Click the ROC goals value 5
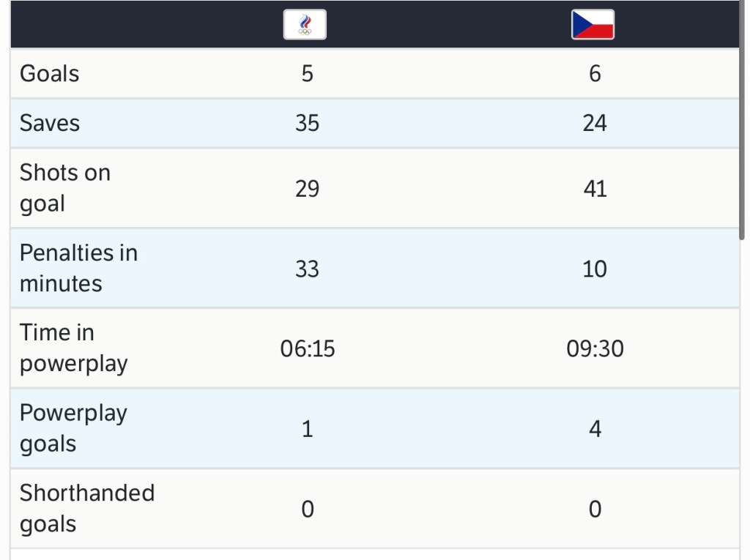Image resolution: width=750 pixels, height=560 pixels. point(307,73)
